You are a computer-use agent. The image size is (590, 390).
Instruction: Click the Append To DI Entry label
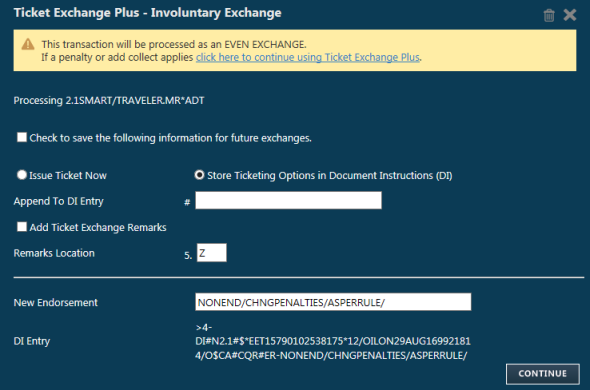click(x=58, y=201)
